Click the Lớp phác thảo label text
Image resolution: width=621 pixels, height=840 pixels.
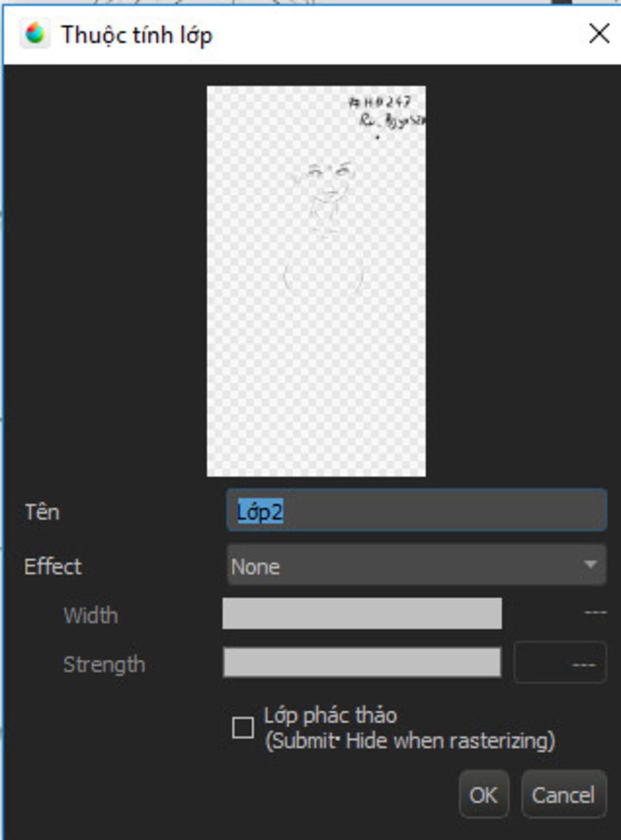coord(331,715)
